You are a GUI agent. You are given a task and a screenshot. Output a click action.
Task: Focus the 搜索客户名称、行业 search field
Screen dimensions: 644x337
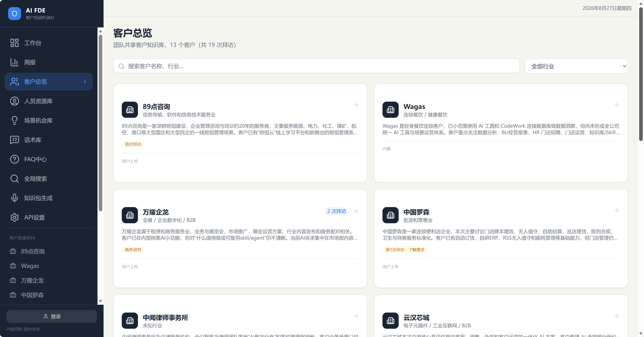click(316, 66)
